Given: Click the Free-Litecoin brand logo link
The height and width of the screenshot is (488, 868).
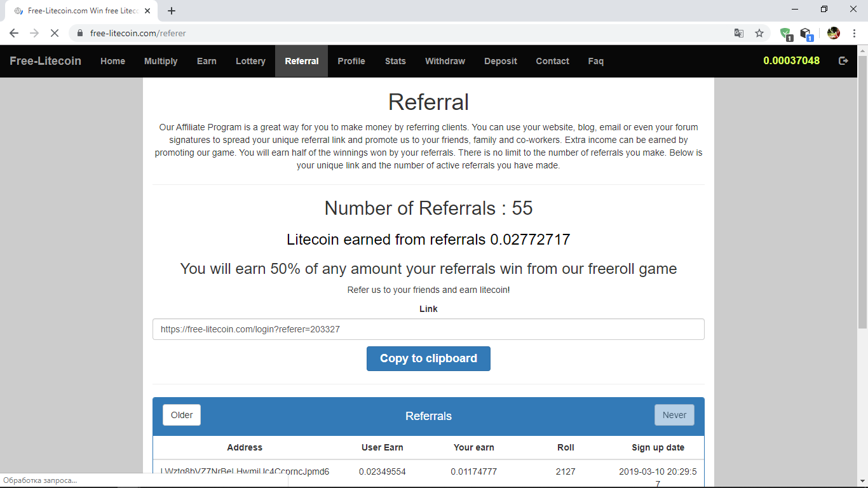Looking at the screenshot, I should tap(46, 61).
